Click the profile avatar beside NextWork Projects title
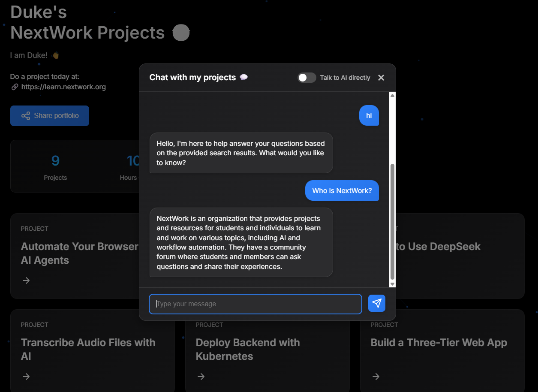Viewport: 538px width, 392px height. click(x=181, y=33)
